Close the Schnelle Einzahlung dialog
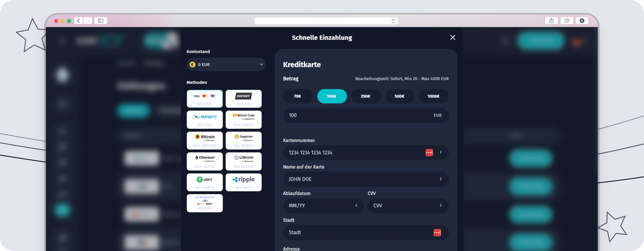This screenshot has width=644, height=251. (452, 37)
